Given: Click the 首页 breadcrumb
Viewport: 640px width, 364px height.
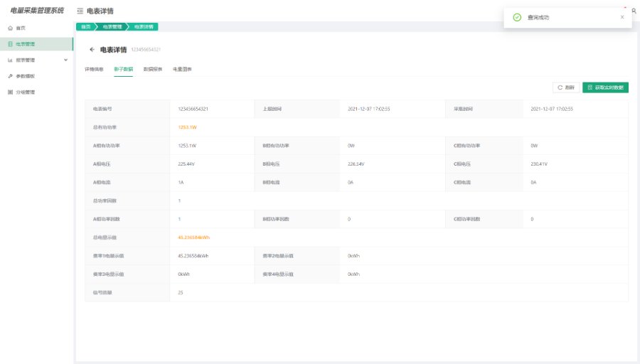Looking at the screenshot, I should [85, 27].
